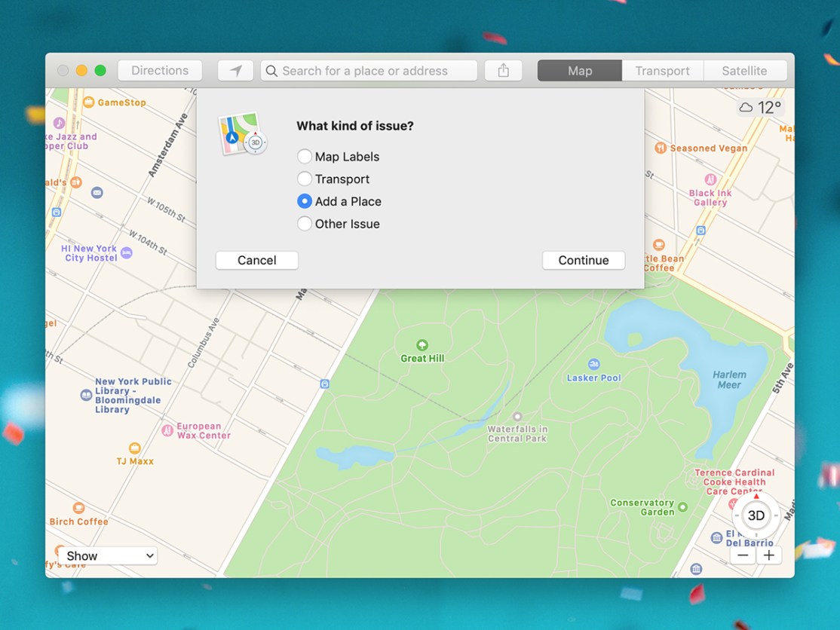Click the European Wax Center map pin
The image size is (840, 630).
pyautogui.click(x=167, y=430)
